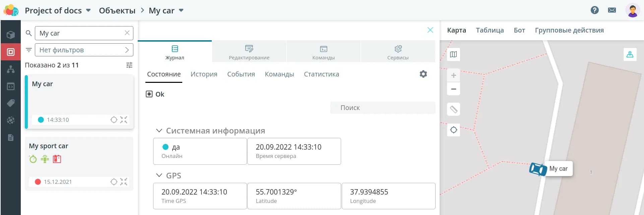Center map on My sport car target icon

point(114,182)
